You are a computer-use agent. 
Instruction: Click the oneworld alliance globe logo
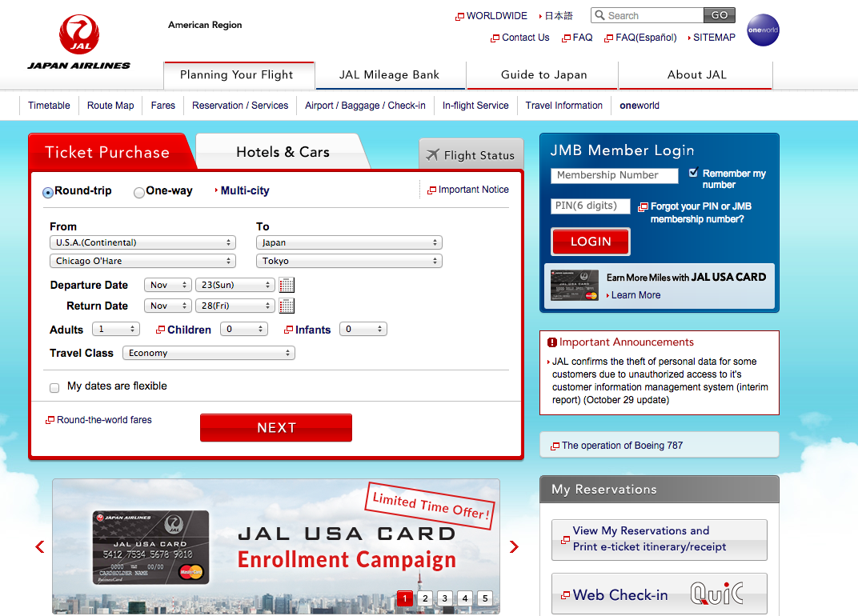(763, 30)
